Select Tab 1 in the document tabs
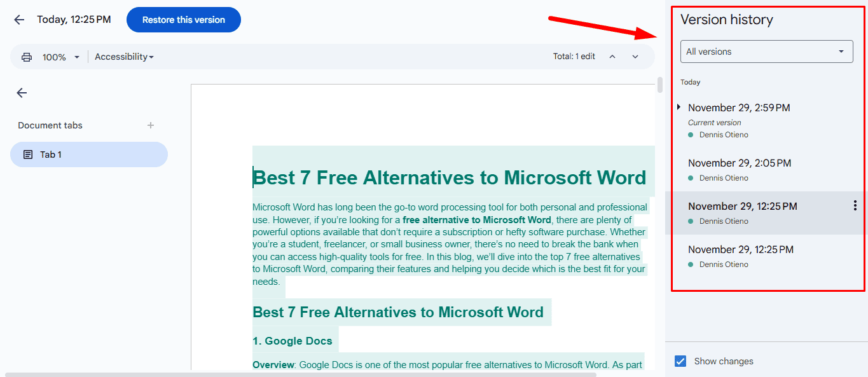Viewport: 868px width, 377px height. coord(89,154)
